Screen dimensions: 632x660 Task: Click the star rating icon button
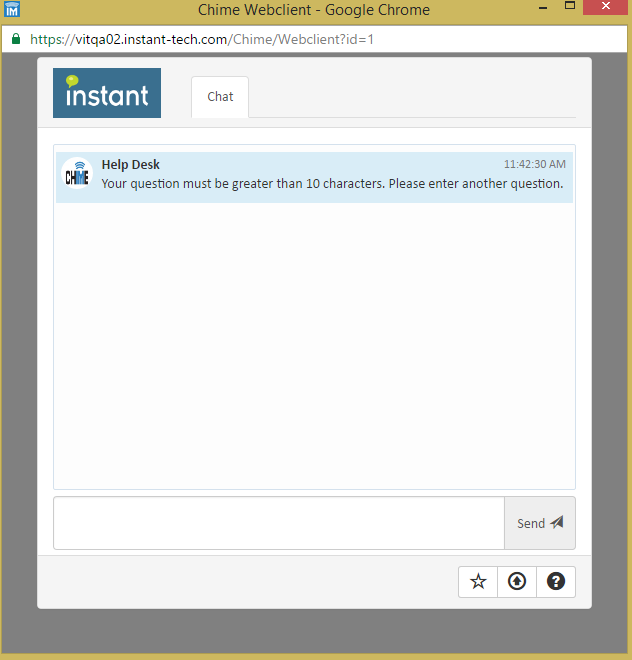(478, 582)
